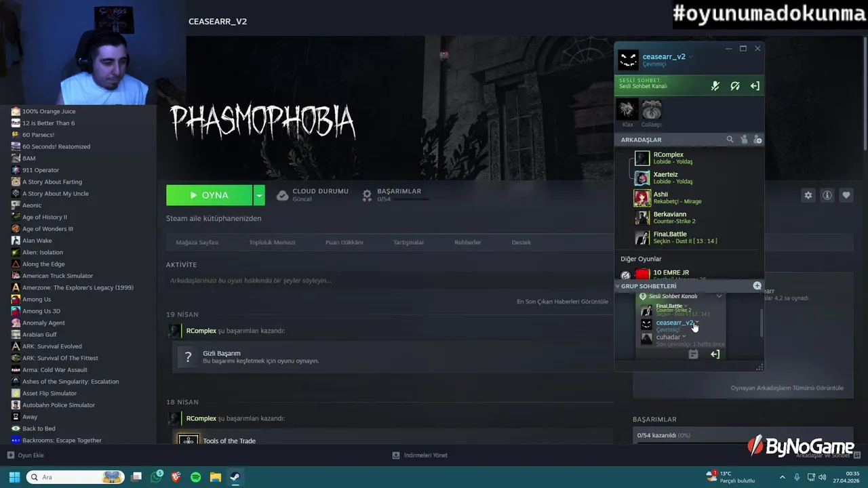Click Oyun Ekle at bottom left
Screen dimensions: 868x488
tap(26, 455)
